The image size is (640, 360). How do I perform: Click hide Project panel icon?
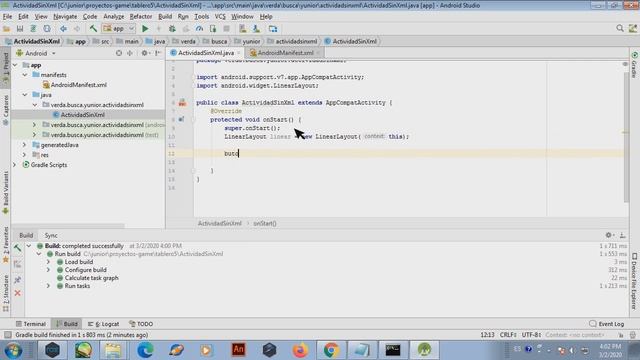pyautogui.click(x=158, y=53)
